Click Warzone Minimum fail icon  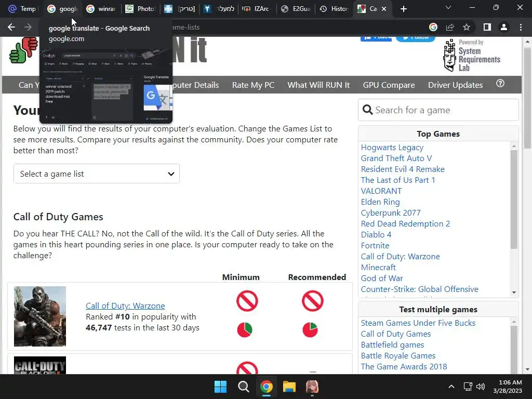pos(247,301)
